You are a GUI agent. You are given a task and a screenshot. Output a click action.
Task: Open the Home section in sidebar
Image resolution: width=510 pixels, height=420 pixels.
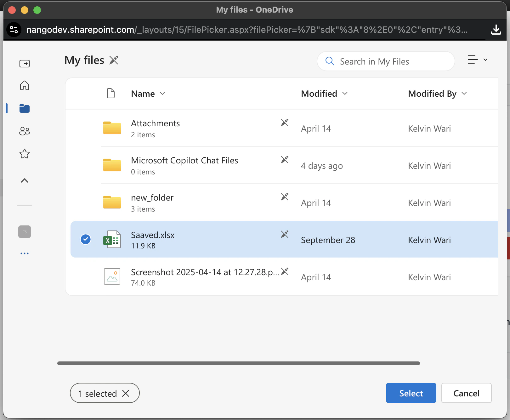pos(24,85)
